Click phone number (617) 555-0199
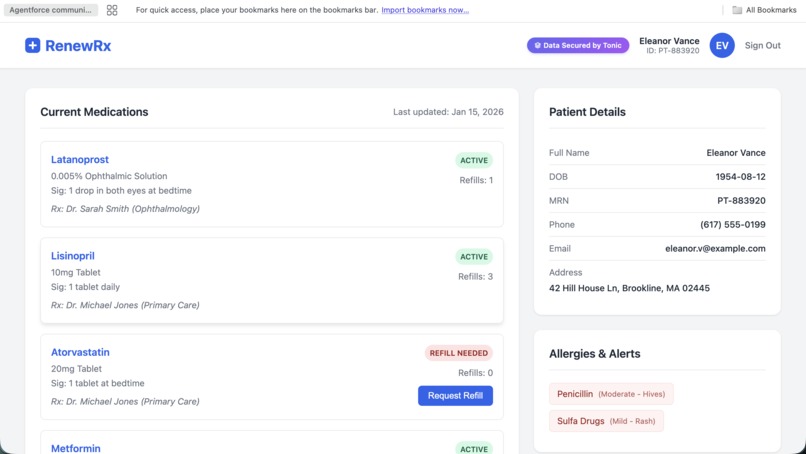The height and width of the screenshot is (454, 806). 732,224
